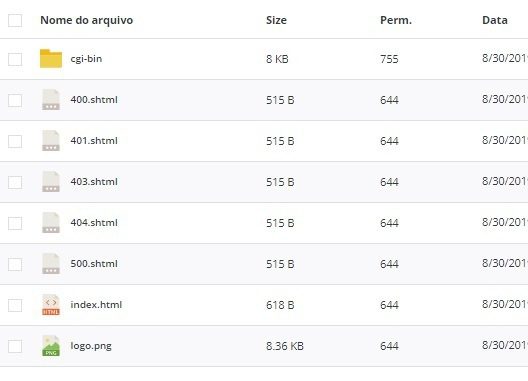
Task: Sort by the Data column header
Action: (495, 20)
